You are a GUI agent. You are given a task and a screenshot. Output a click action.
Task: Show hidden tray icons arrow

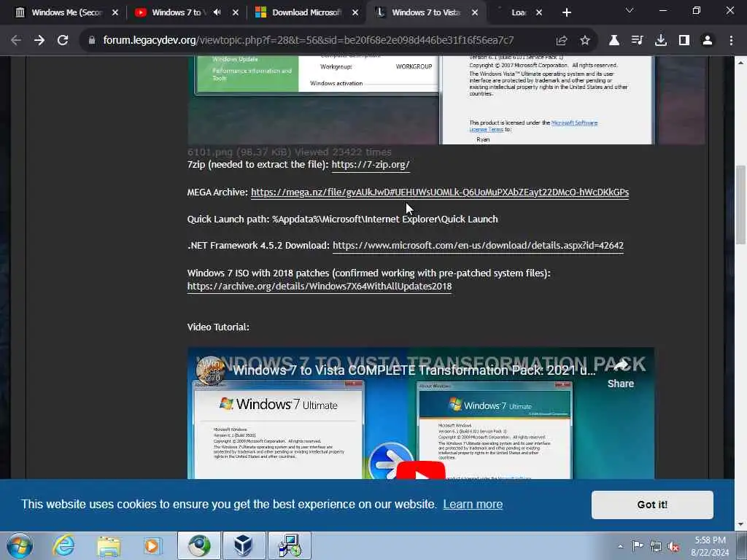[x=620, y=546]
